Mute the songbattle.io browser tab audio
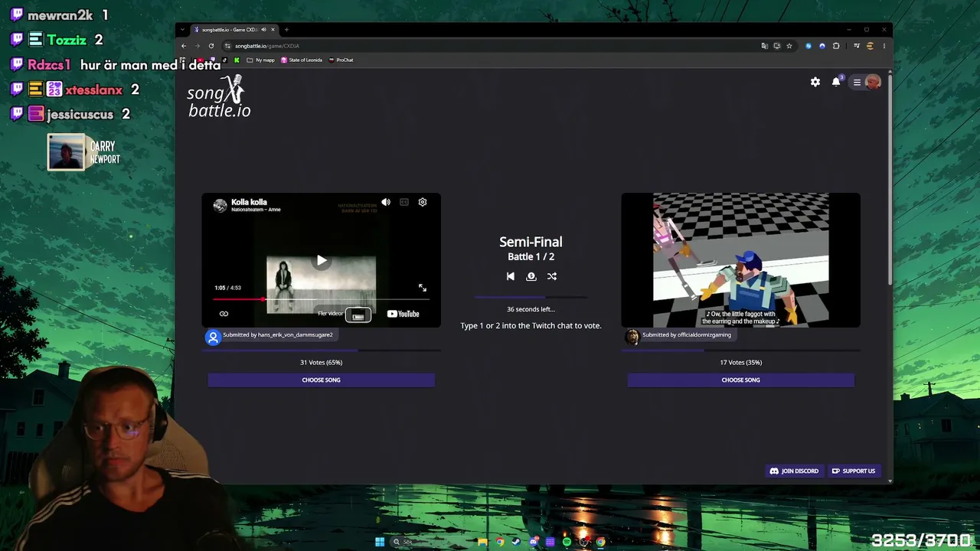 [263, 30]
